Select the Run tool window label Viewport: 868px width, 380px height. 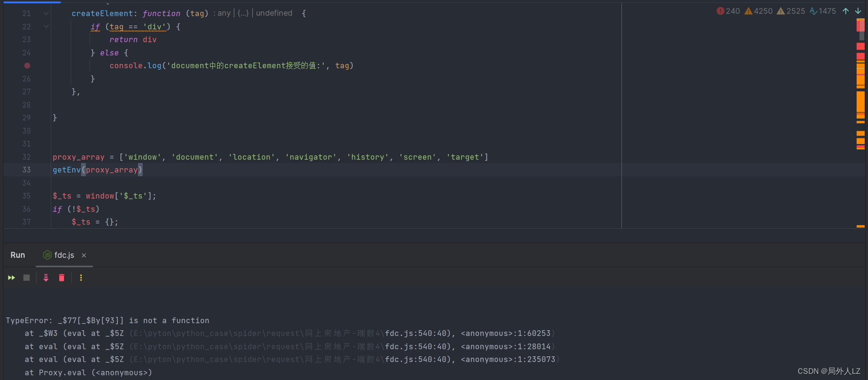(18, 255)
